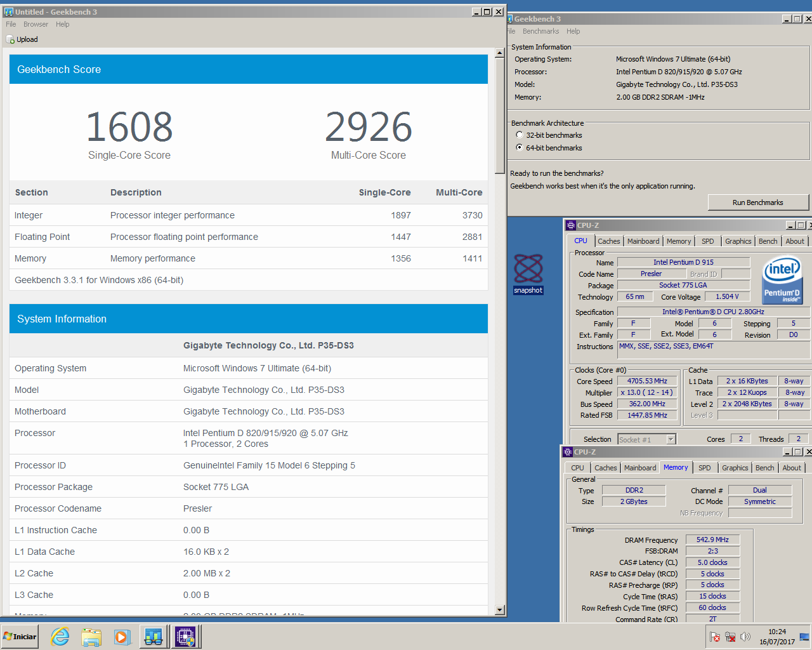Switch to Mainboard tab in upper CPU-Z
The height and width of the screenshot is (650, 812).
click(643, 241)
